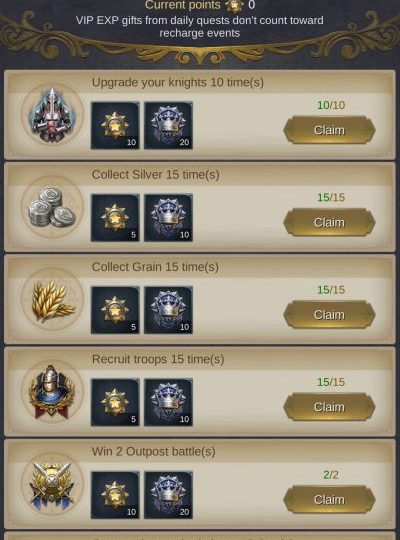Viewport: 400px width, 540px height.
Task: Select the 5-point star badge in Recruit quest
Action: coord(115,402)
